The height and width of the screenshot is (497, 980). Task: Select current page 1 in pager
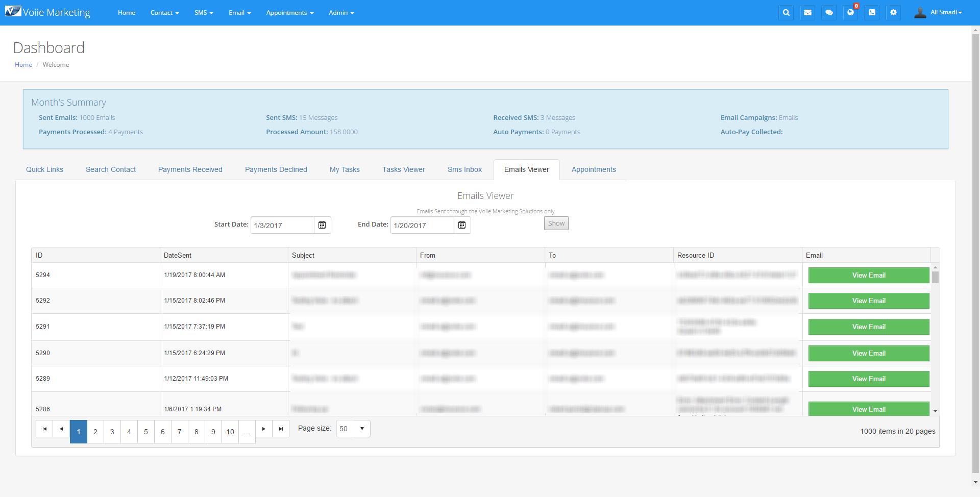(x=79, y=432)
